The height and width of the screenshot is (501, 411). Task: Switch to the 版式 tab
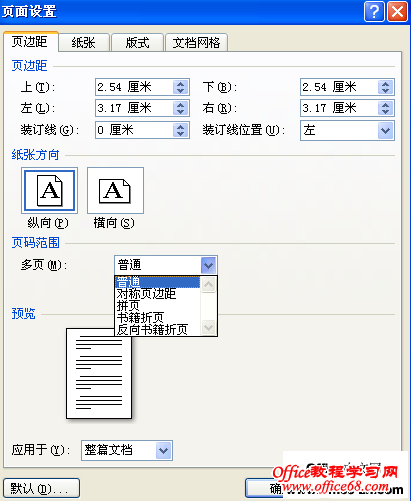[137, 43]
